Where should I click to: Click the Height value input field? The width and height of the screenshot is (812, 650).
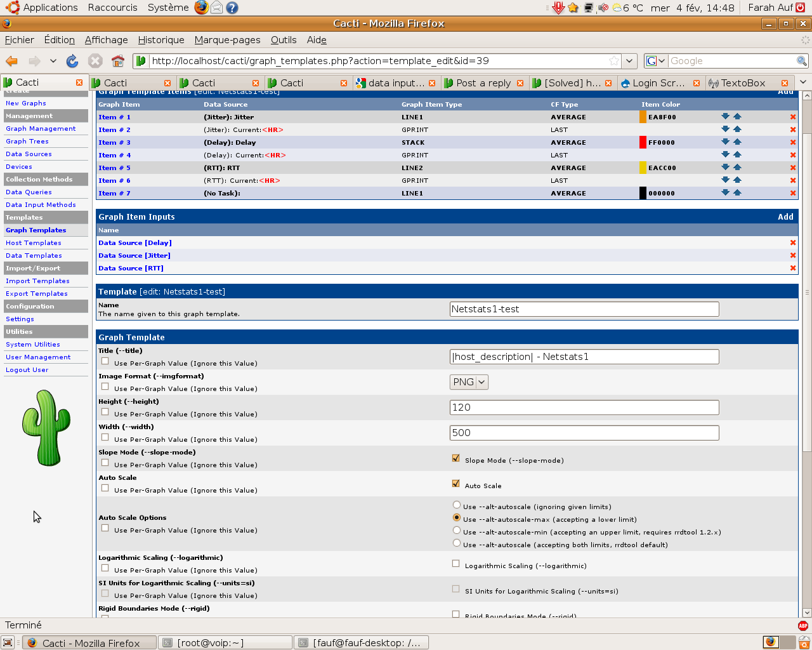(584, 408)
